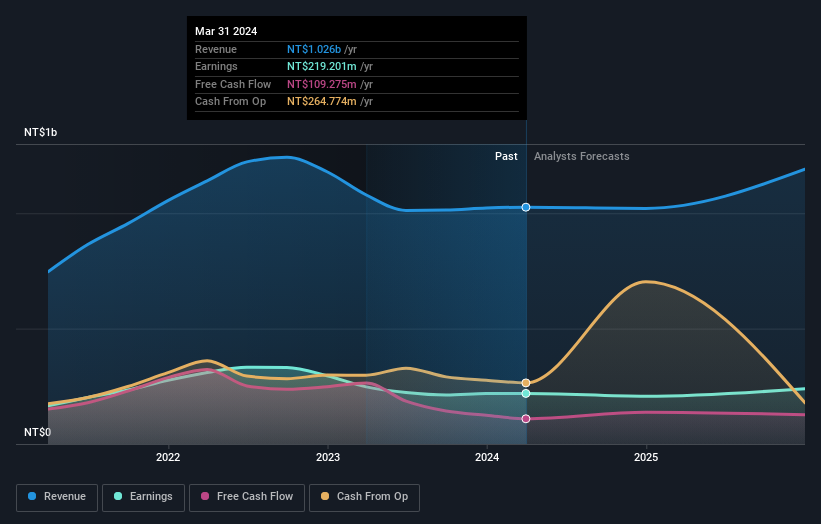Click the 2025 x-axis label
This screenshot has width=821, height=524.
point(646,457)
